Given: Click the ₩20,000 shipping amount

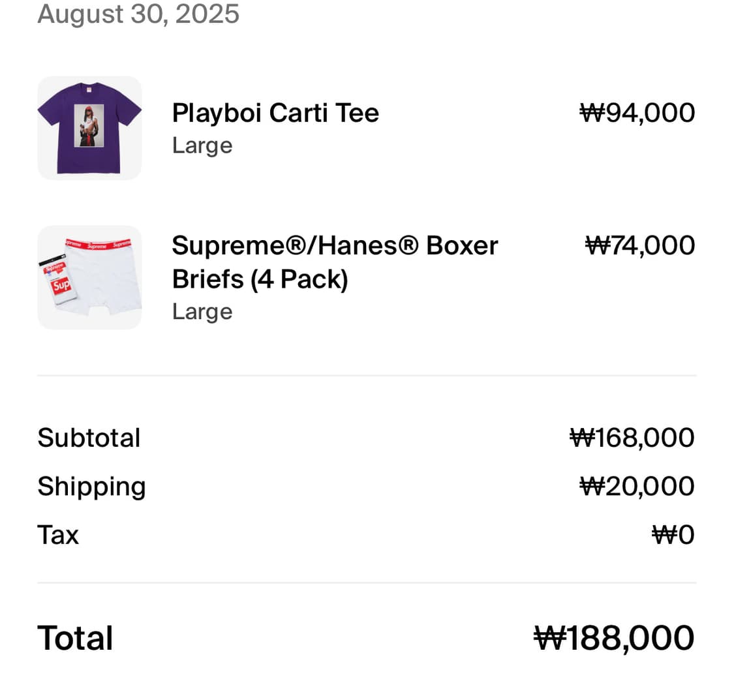Looking at the screenshot, I should (x=637, y=486).
